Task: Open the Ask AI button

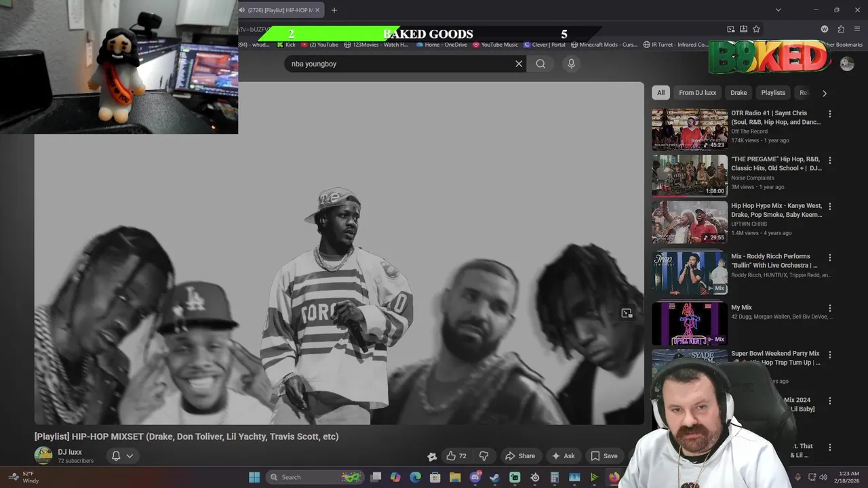Action: [563, 456]
